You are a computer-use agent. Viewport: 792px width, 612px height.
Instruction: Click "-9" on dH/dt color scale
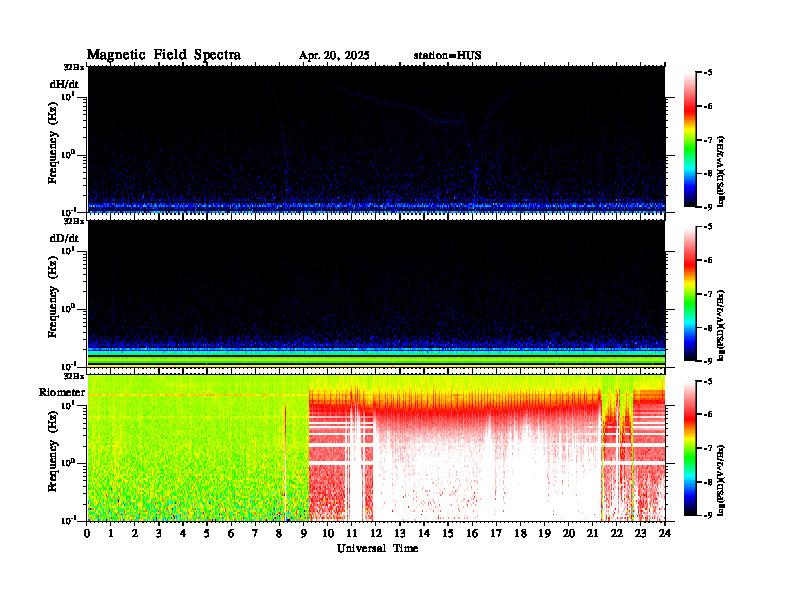pyautogui.click(x=708, y=207)
